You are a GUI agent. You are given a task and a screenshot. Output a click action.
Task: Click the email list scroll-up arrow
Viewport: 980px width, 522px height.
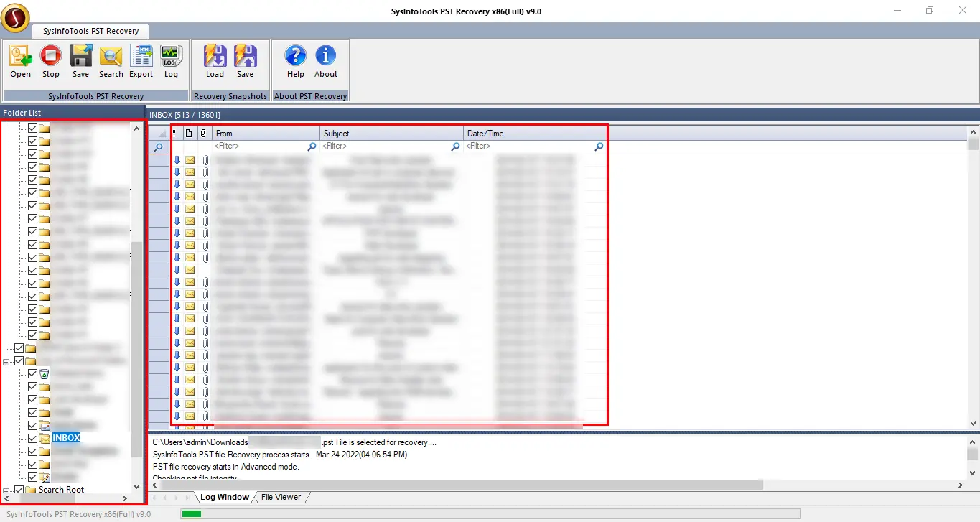[974, 132]
